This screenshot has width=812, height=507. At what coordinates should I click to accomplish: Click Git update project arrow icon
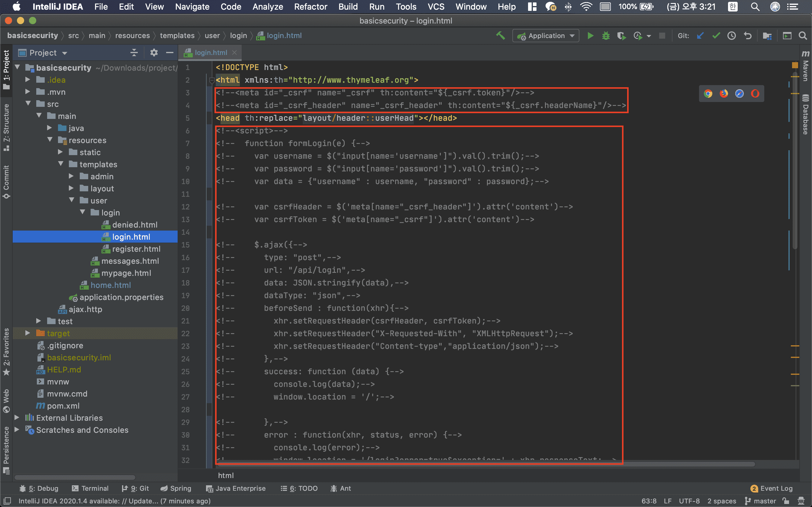point(700,36)
